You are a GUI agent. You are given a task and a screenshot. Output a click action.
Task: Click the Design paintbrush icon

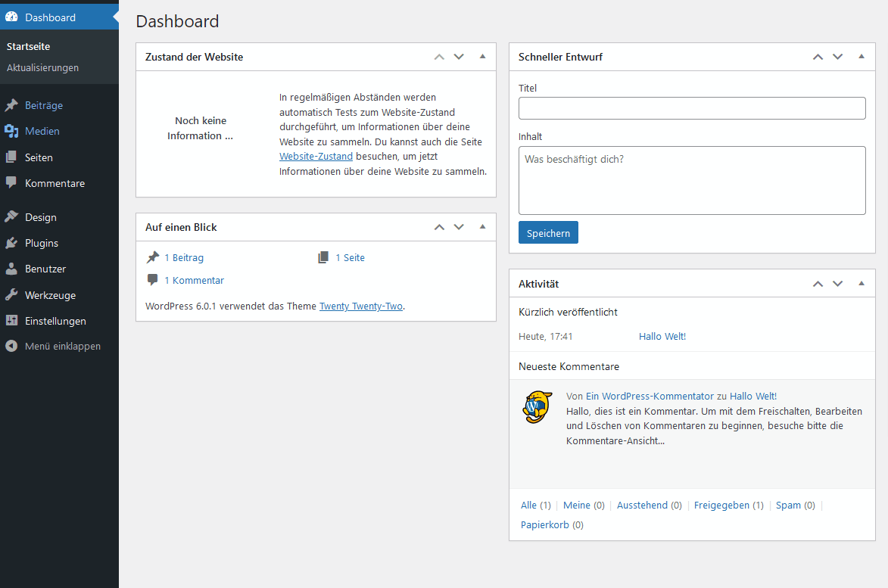[x=11, y=216]
